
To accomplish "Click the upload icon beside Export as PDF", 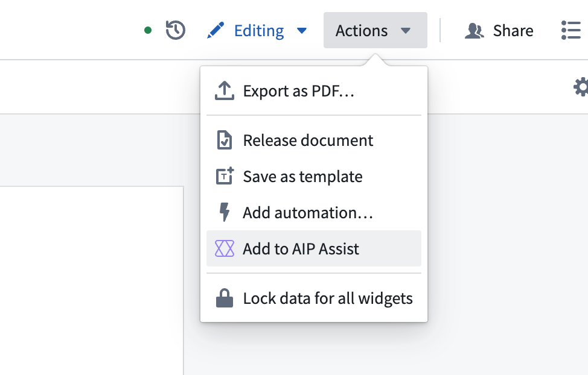I will click(224, 90).
